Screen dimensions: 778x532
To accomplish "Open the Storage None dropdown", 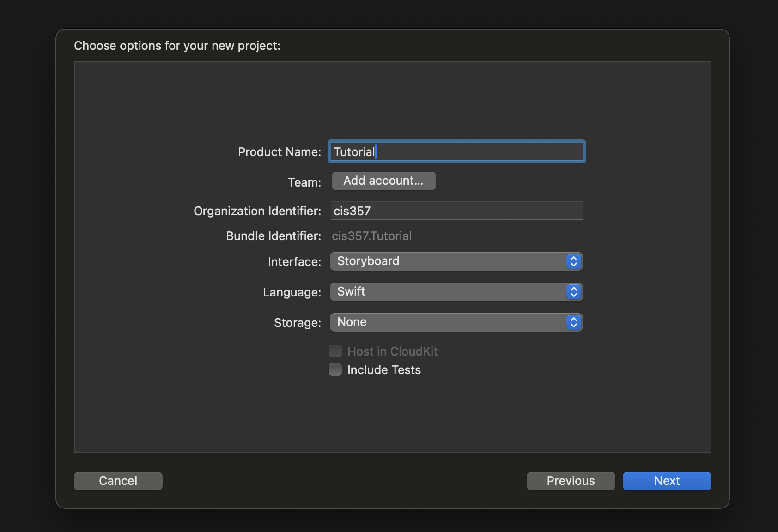I will pos(456,322).
